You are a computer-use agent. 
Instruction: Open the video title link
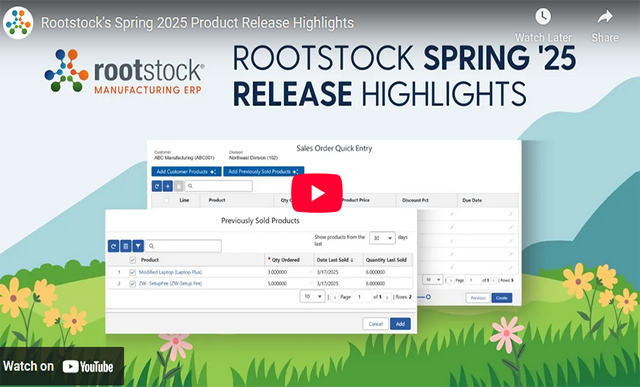pos(197,23)
